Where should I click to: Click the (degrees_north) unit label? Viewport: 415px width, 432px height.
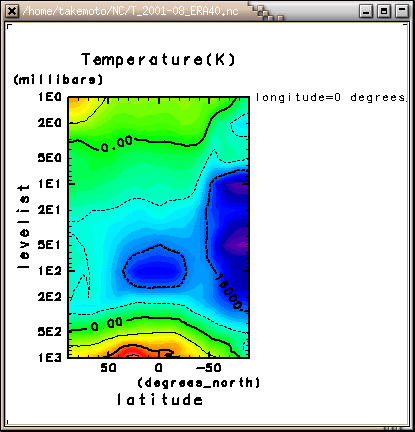199,382
